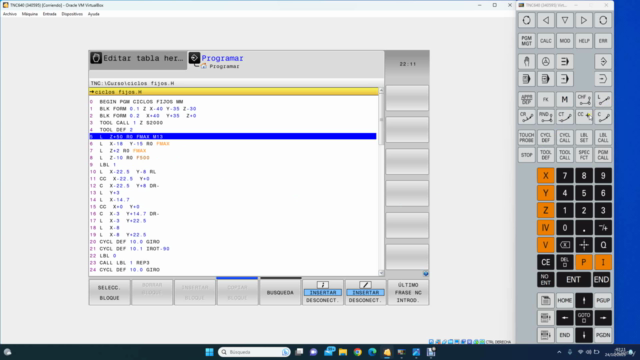Viewport: 640px width, 360px height.
Task: Select line 3 TOOL CALL 1 Z S2000
Action: (x=233, y=122)
